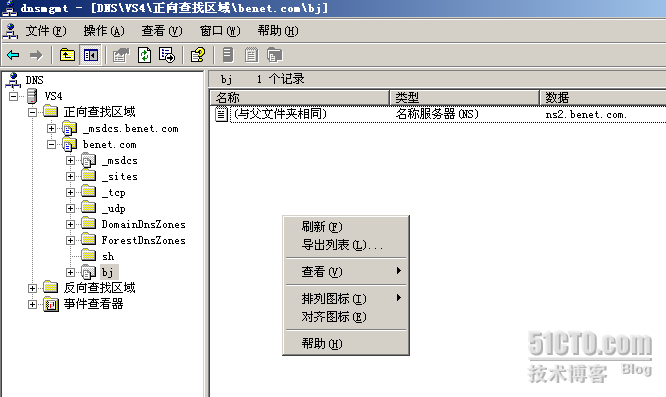Image resolution: width=666 pixels, height=397 pixels.
Task: Click the Up one level folder icon
Action: tap(67, 55)
